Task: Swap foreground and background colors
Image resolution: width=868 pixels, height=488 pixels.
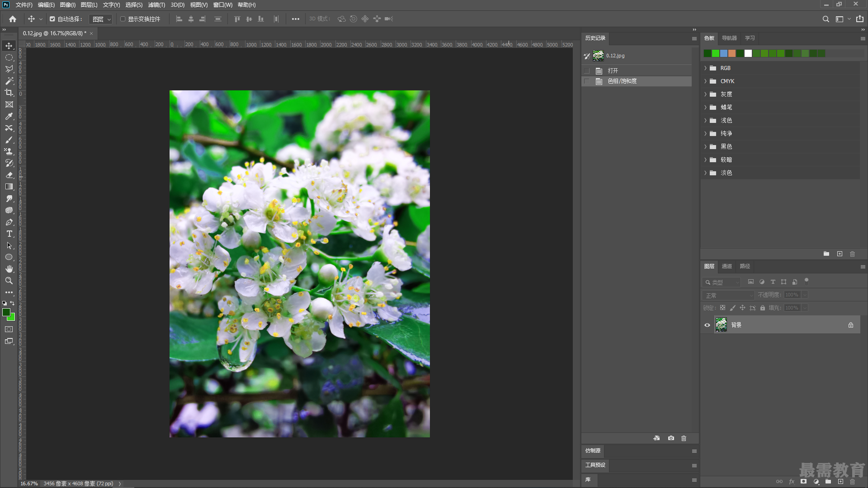Action: [13, 303]
